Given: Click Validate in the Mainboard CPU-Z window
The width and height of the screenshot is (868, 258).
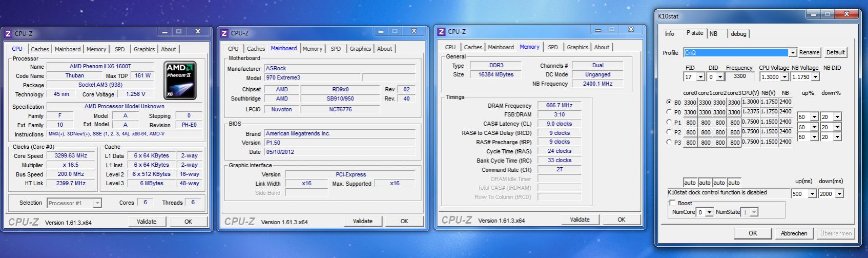Looking at the screenshot, I should pos(363,221).
